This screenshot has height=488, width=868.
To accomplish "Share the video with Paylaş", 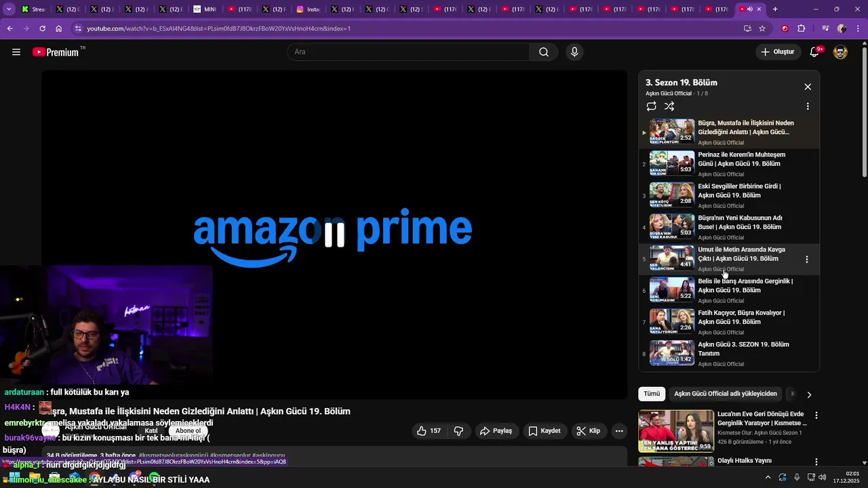I will (496, 431).
